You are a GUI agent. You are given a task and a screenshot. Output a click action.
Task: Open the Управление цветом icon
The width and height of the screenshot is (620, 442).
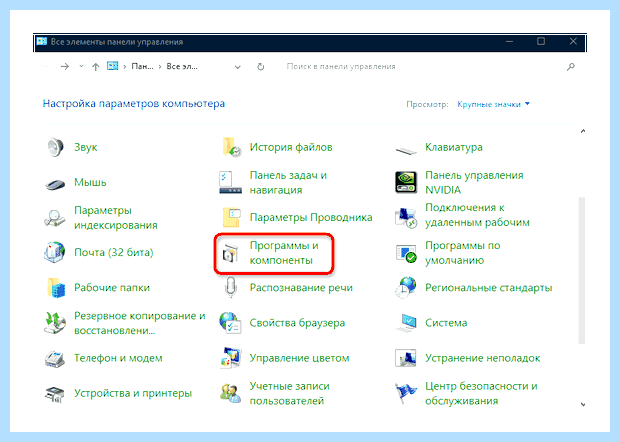pyautogui.click(x=231, y=358)
